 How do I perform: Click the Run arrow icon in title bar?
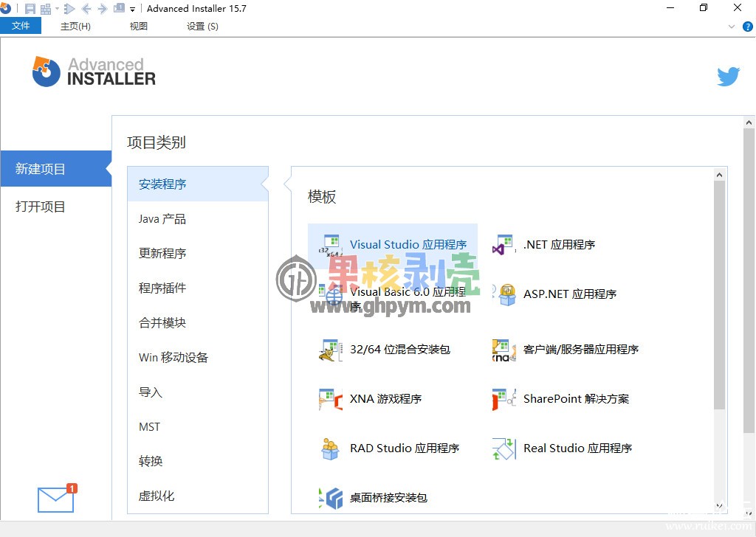pyautogui.click(x=69, y=9)
